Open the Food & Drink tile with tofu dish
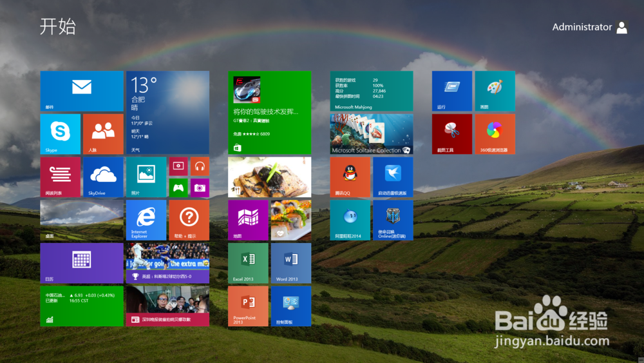644x363 pixels. pos(269,177)
